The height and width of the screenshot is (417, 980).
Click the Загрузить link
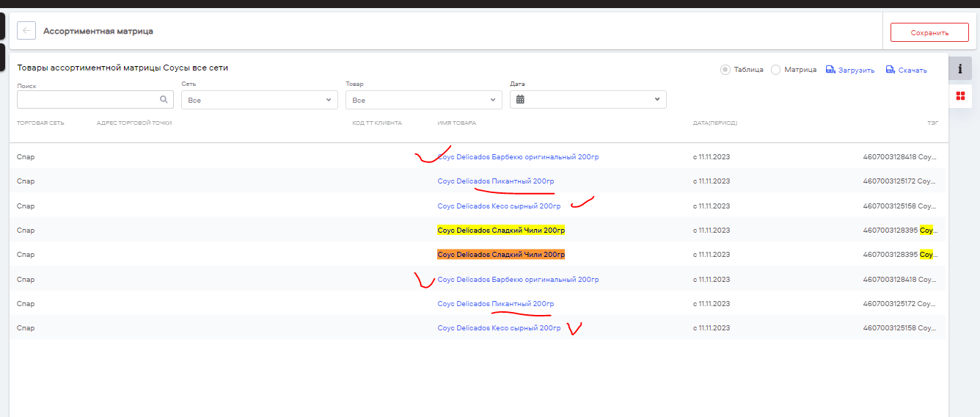coord(857,70)
